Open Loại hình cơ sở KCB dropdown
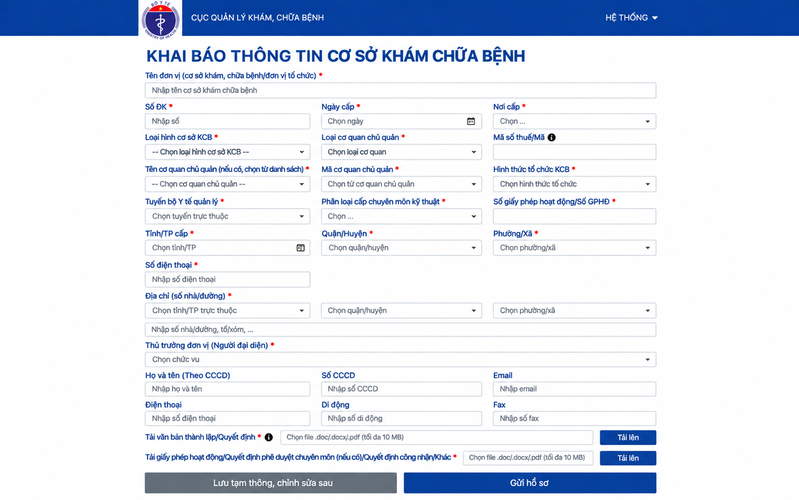Viewport: 799px width, 500px height. 227,152
